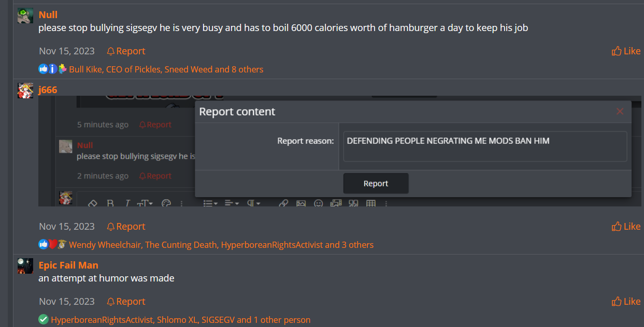Open the j666 username profile link
The image size is (644, 327).
point(48,90)
